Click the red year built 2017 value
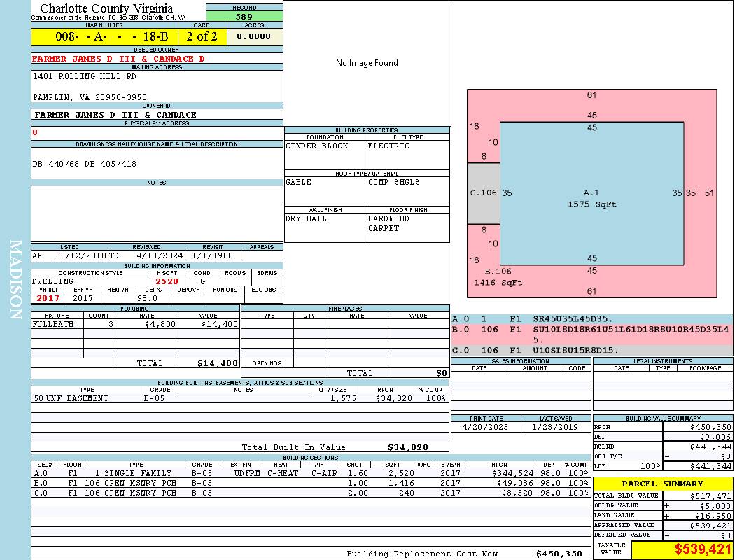This screenshot has height=560, width=735. click(49, 298)
